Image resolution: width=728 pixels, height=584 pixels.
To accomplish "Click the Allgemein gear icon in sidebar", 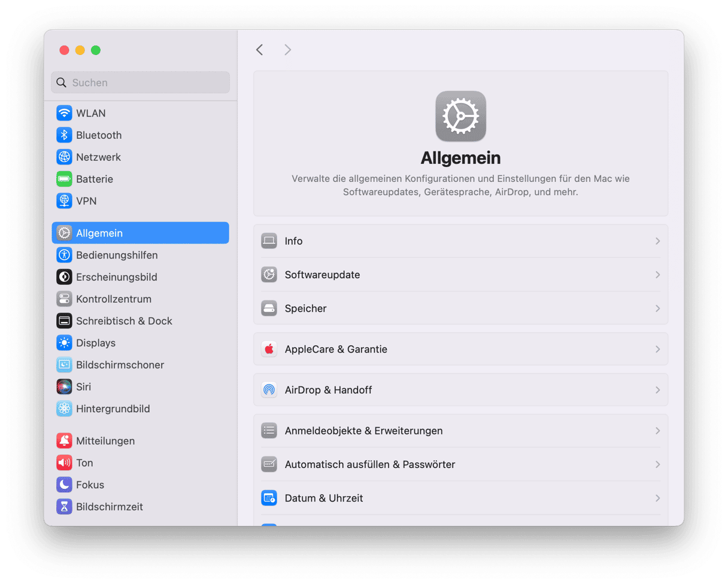I will click(x=64, y=233).
